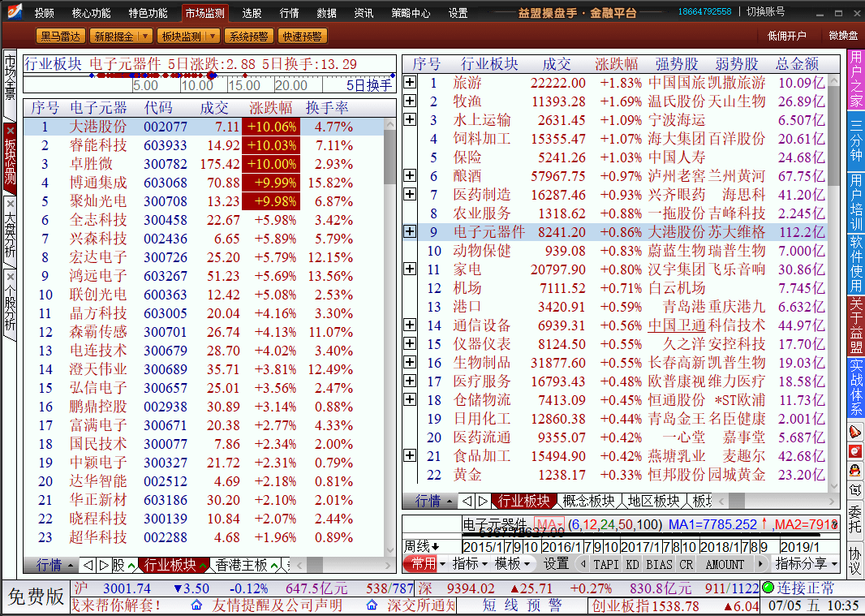This screenshot has width=865, height=616.
Task: Close the 个股分析 side tab
Action: tap(10, 277)
